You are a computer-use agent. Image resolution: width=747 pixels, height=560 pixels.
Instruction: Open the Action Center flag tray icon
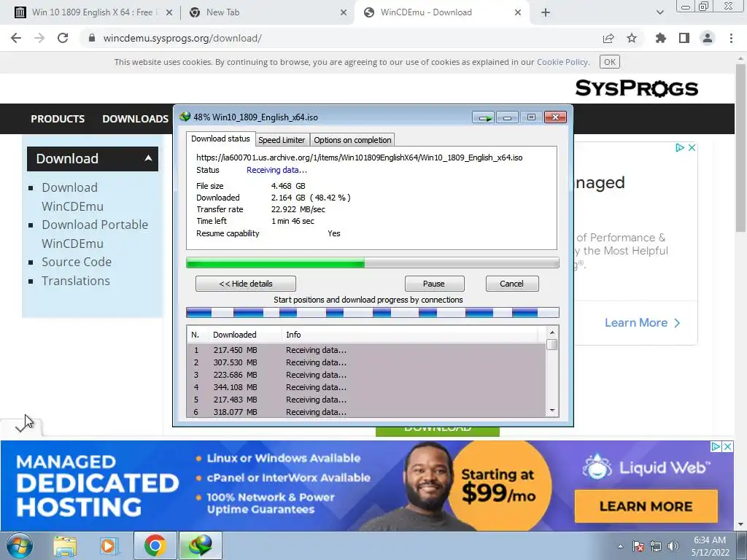pyautogui.click(x=638, y=546)
